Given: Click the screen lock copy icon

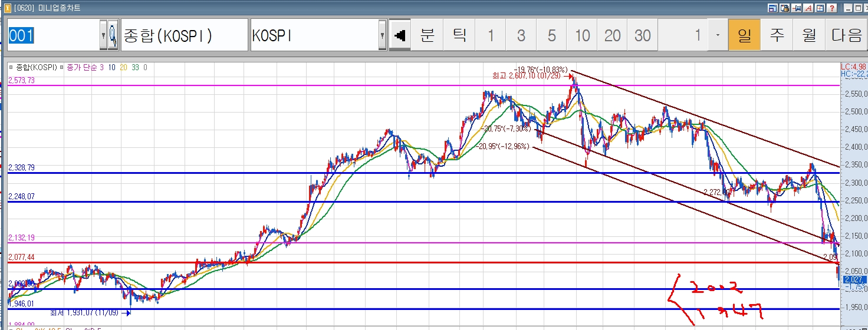Looking at the screenshot, I should pos(784,8).
